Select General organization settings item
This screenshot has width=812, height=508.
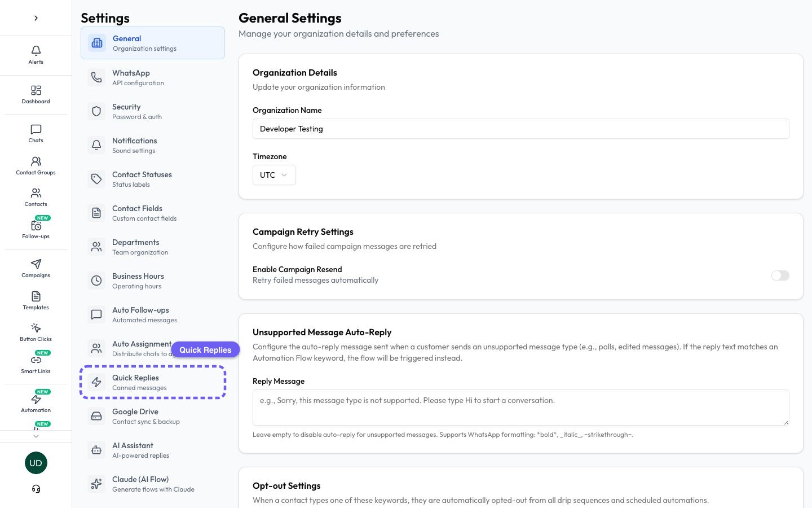point(153,43)
